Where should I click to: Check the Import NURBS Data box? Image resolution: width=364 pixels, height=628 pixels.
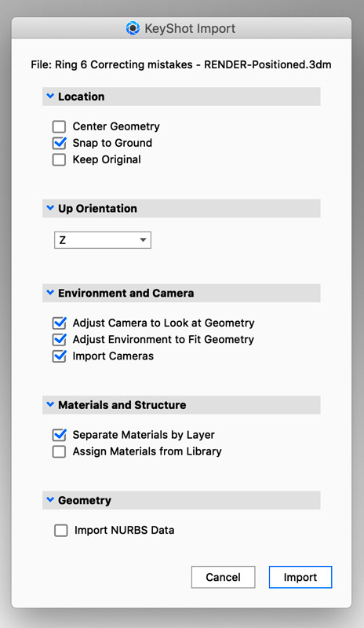coord(61,531)
